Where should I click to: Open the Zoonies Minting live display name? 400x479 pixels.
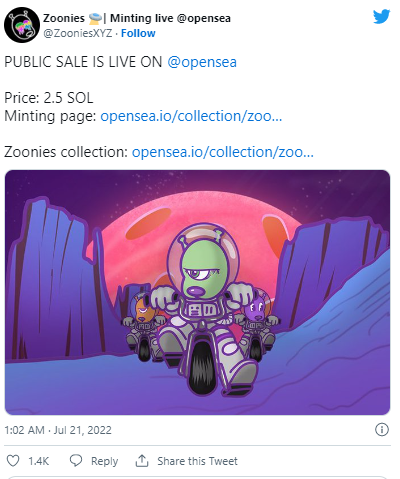[137, 18]
